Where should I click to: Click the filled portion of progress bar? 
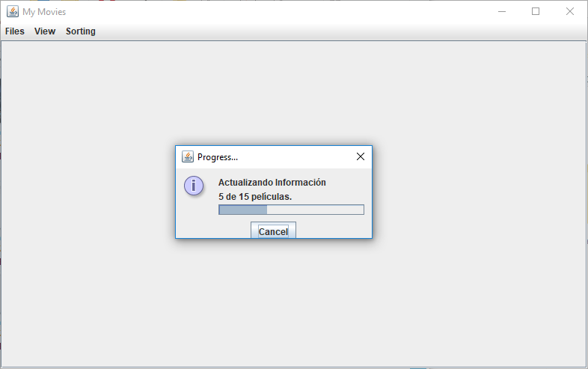(x=243, y=210)
